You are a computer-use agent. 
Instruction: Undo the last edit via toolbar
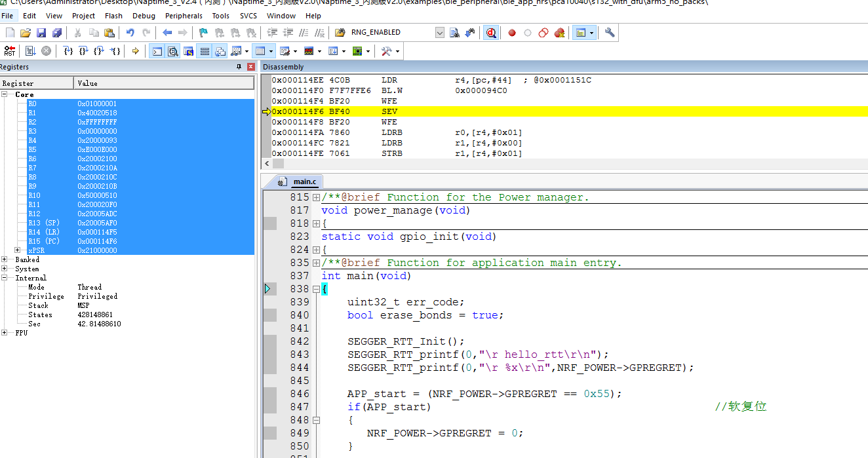[130, 32]
